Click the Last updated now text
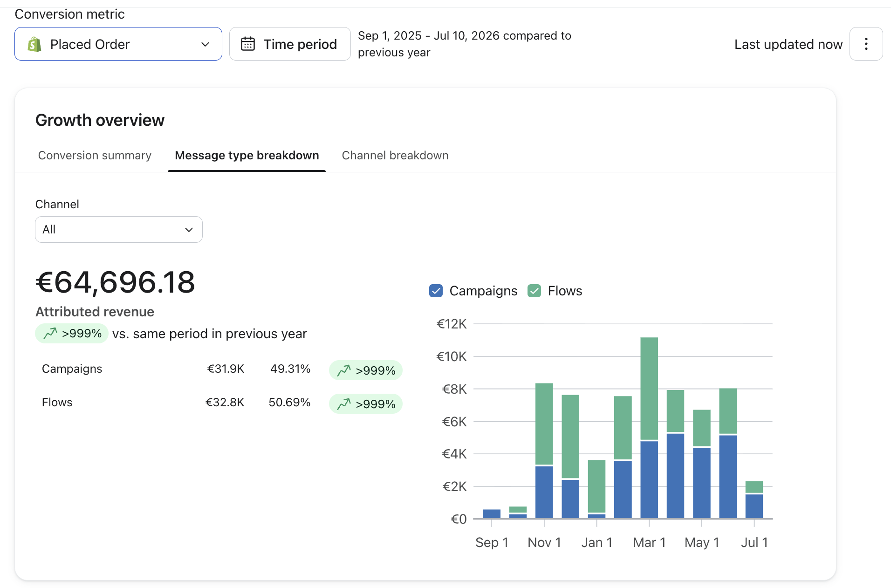The image size is (891, 588). [788, 44]
